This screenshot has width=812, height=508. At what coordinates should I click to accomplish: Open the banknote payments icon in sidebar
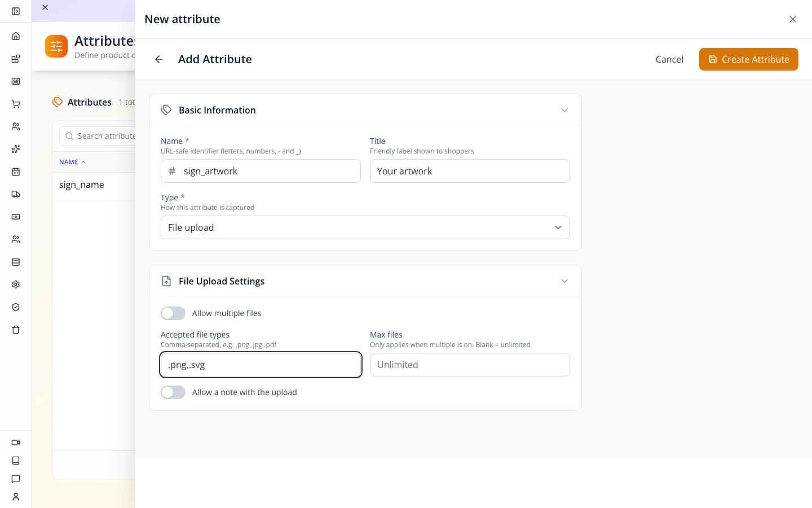[x=16, y=217]
